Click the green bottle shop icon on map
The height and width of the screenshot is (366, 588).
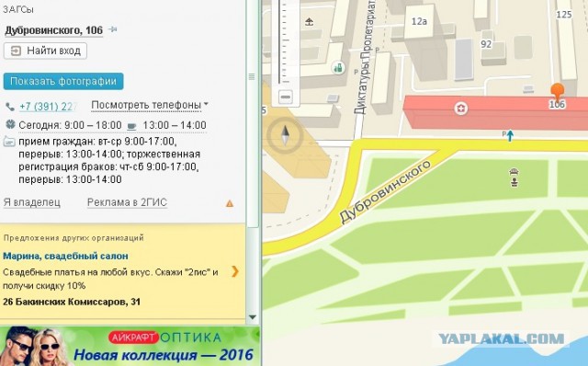[338, 68]
